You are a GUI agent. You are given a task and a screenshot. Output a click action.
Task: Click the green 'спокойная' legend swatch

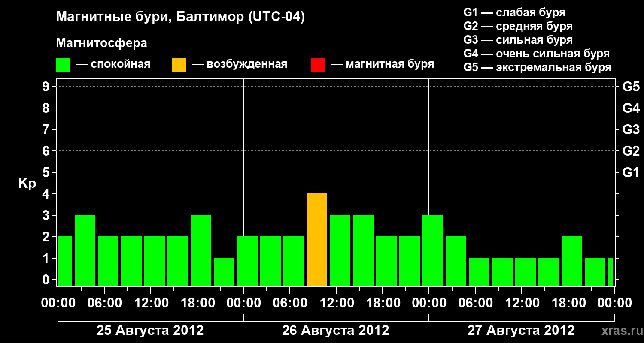click(63, 65)
